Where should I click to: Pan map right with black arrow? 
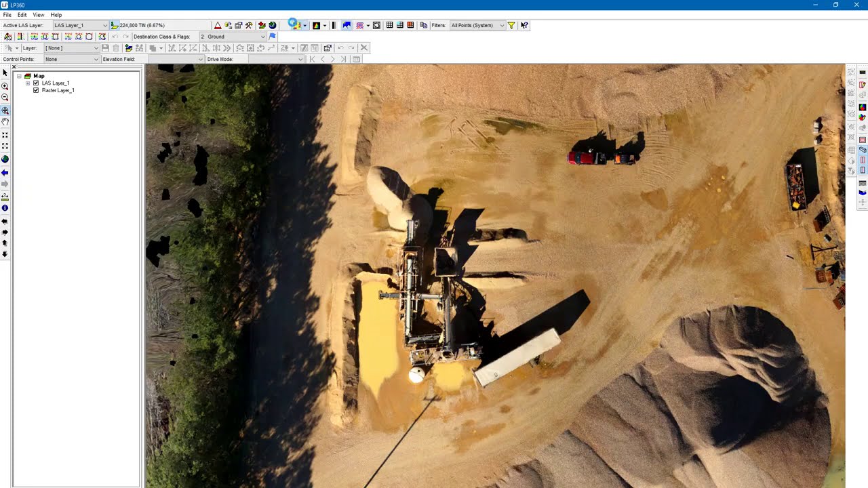tap(5, 232)
